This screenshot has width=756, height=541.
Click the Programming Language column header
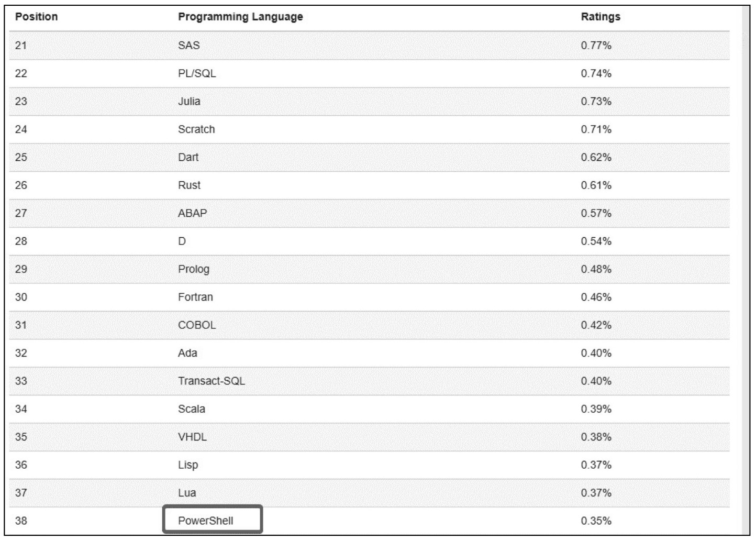pyautogui.click(x=240, y=17)
